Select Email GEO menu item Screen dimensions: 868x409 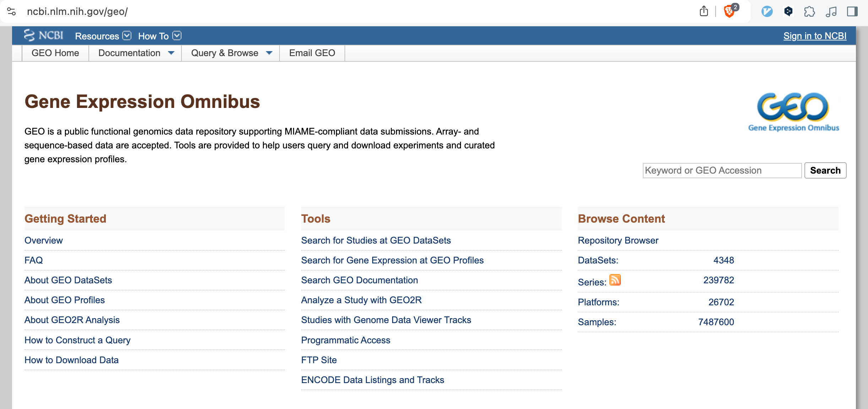coord(312,53)
